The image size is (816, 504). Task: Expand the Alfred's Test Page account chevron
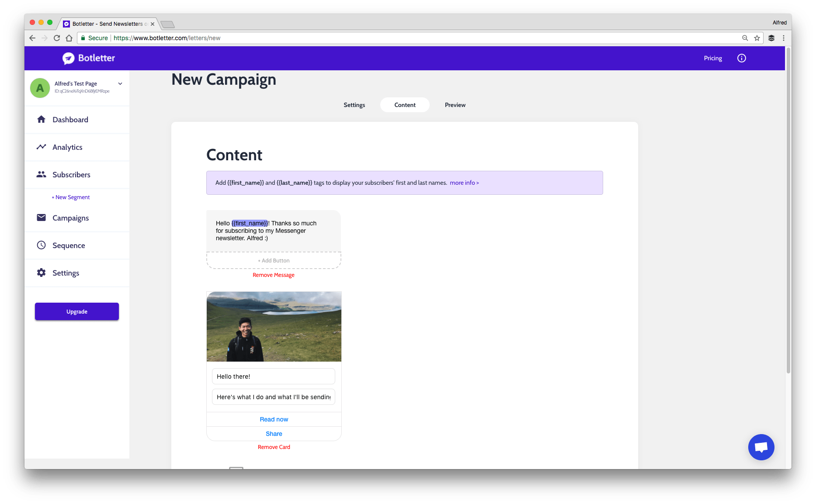pyautogui.click(x=120, y=83)
